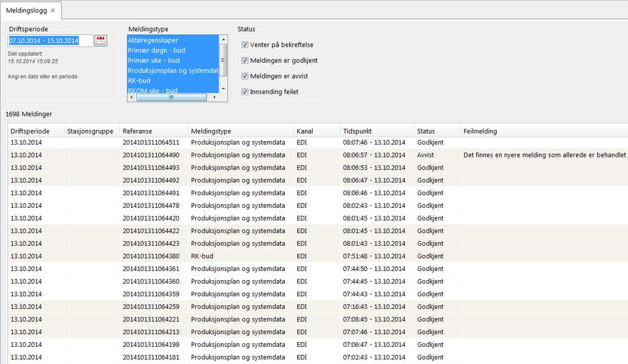Select row with reference 2014101311064359

[x=318, y=294]
